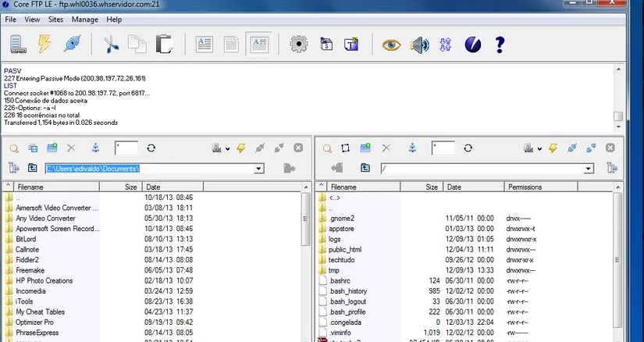This screenshot has width=644, height=342.
Task: Click the question mark help icon
Action: pyautogui.click(x=500, y=45)
